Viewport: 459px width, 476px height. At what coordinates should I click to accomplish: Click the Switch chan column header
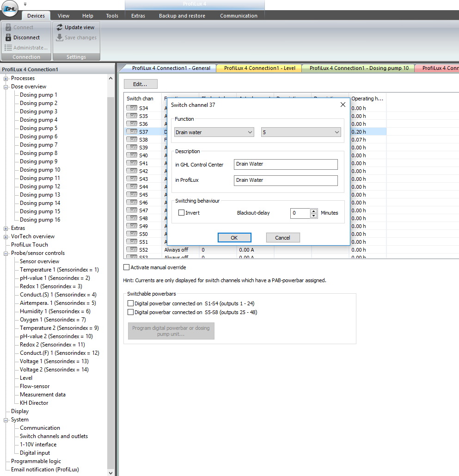[x=142, y=99]
